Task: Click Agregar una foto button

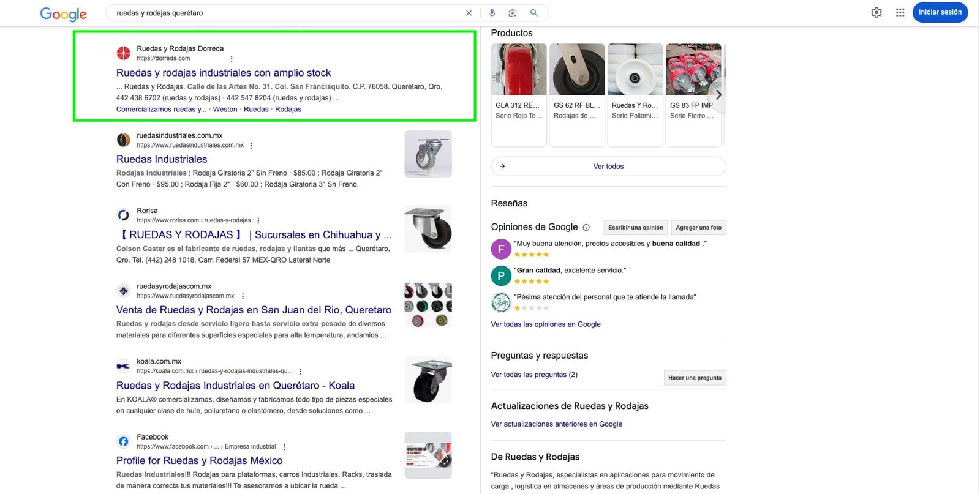Action: (699, 228)
